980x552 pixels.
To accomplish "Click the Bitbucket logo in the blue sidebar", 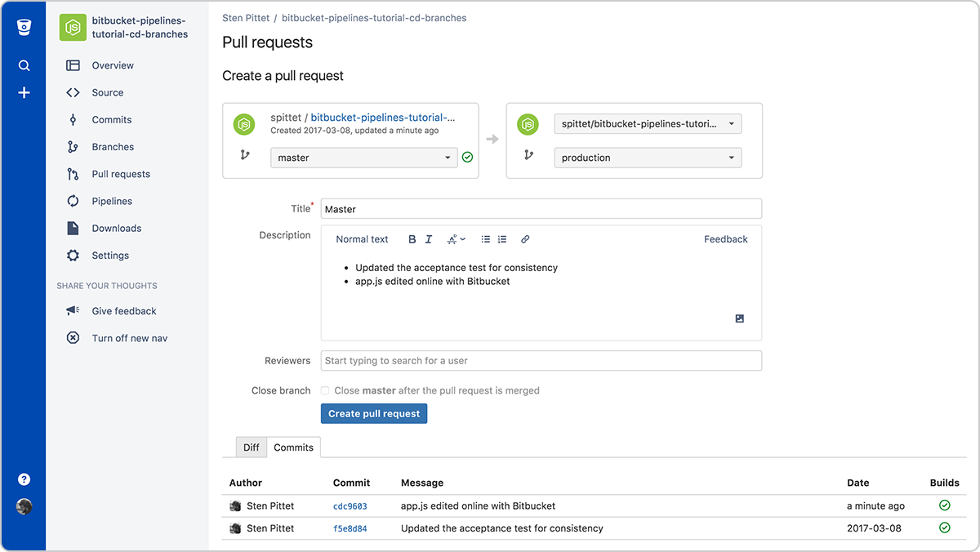I will [24, 25].
